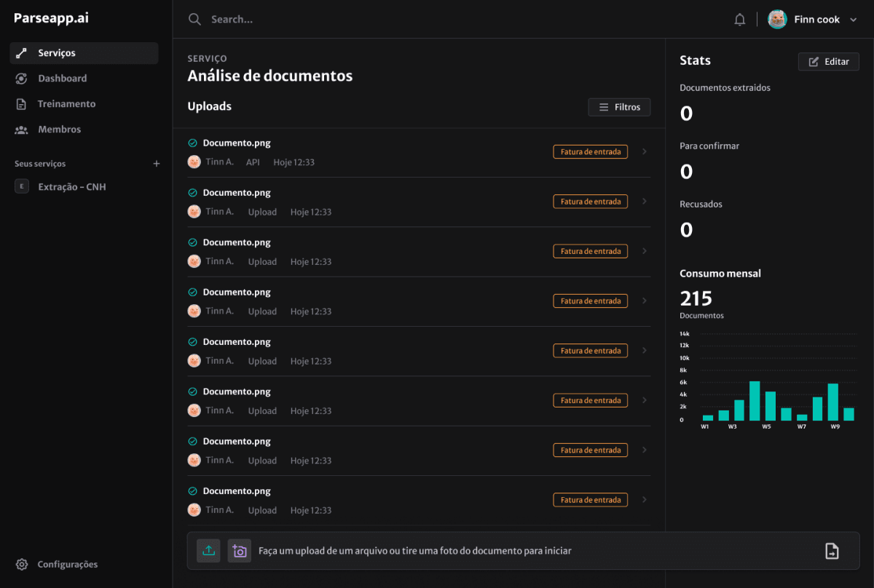Open the Filtros panel
The width and height of the screenshot is (874, 588).
pos(619,107)
